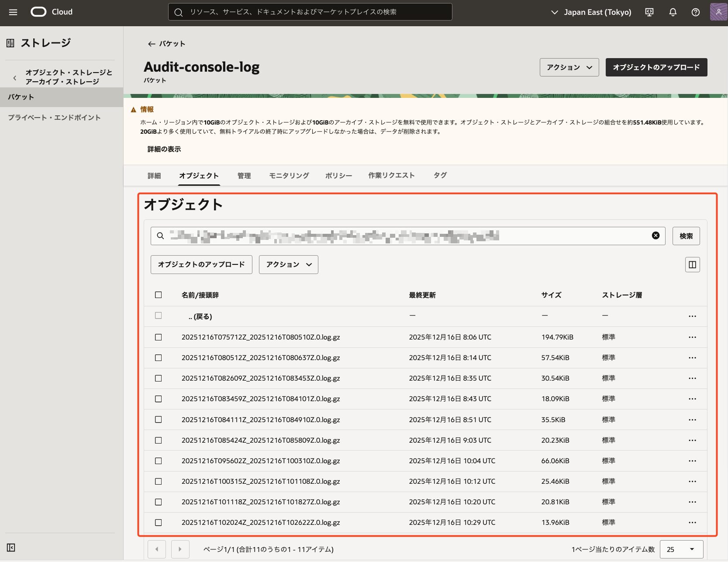Open the bucket アクション dropdown in header
Screen dimensions: 728x562
click(569, 67)
